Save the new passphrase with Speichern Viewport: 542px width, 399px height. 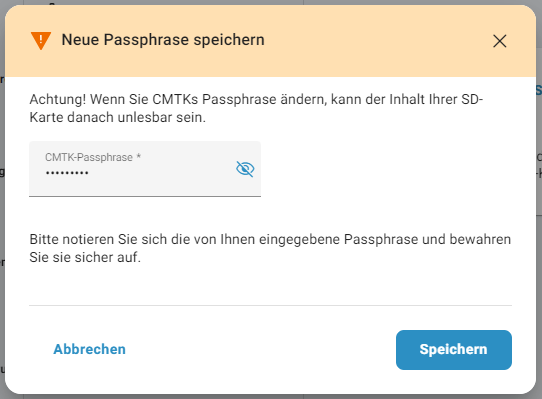[454, 350]
